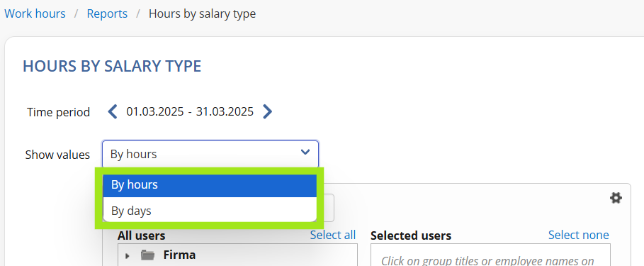Click the Show values label
This screenshot has width=644, height=266.
[x=57, y=155]
